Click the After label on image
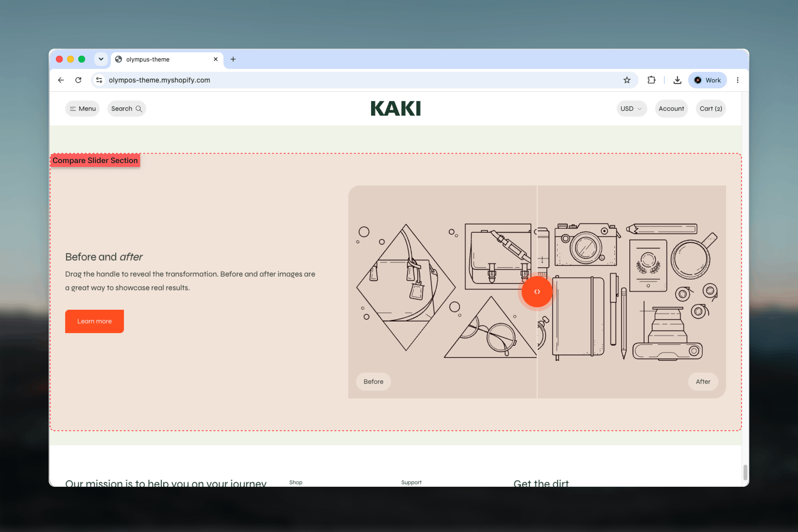Image resolution: width=798 pixels, height=532 pixels. pyautogui.click(x=703, y=382)
